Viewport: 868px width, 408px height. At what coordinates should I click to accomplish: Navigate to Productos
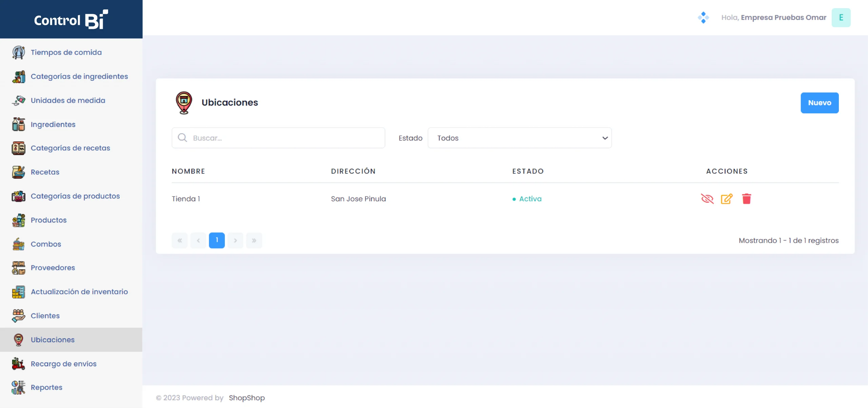(71, 220)
